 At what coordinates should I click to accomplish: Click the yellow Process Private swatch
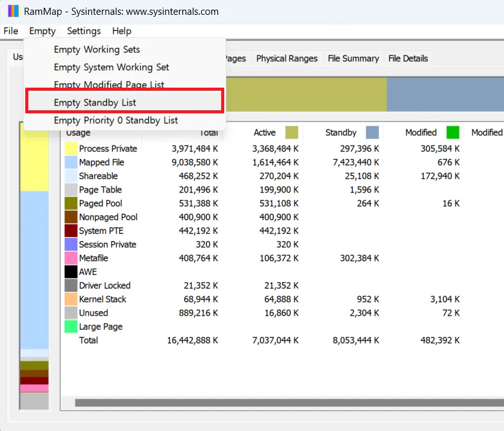(71, 148)
